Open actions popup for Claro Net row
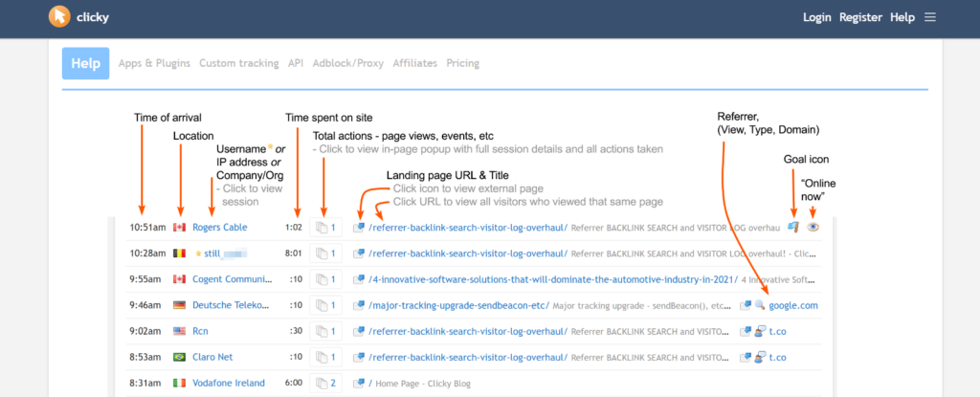Image resolution: width=980 pixels, height=397 pixels. click(325, 358)
